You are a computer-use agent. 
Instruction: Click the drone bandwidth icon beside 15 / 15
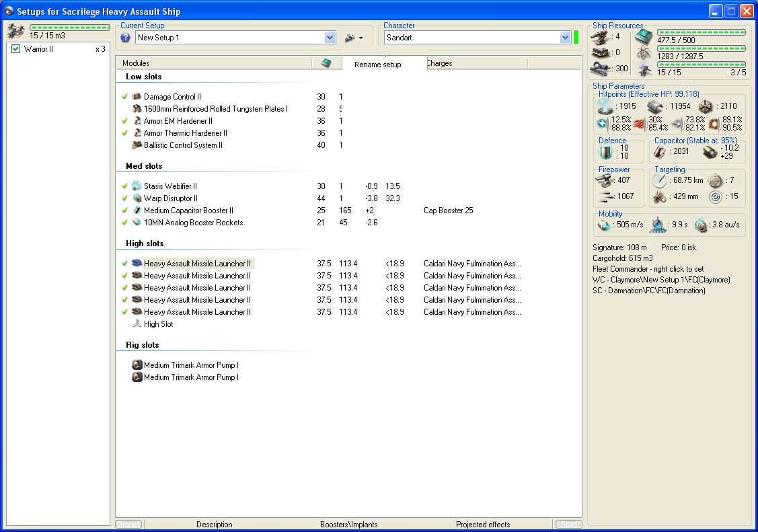click(x=644, y=69)
